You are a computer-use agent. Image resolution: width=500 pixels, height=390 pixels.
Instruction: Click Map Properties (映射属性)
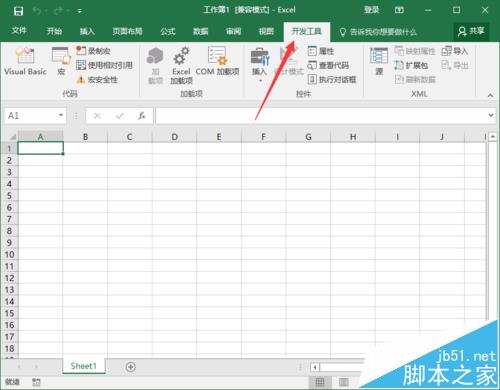click(x=415, y=51)
